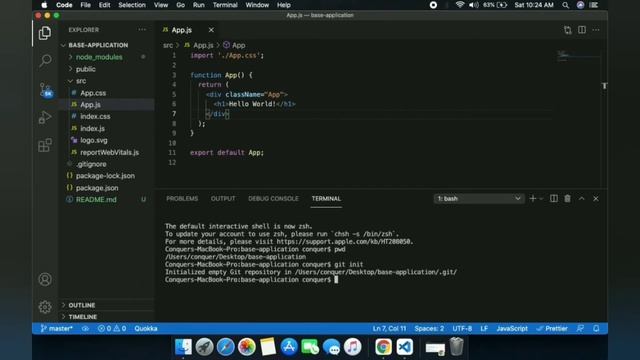Kill the terminal with trash icon
640x360 pixels.
tap(567, 198)
